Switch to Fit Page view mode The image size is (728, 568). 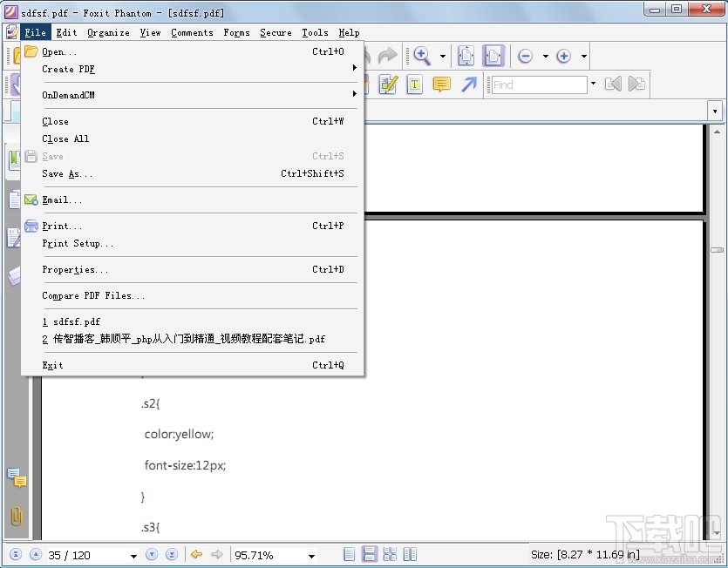466,56
